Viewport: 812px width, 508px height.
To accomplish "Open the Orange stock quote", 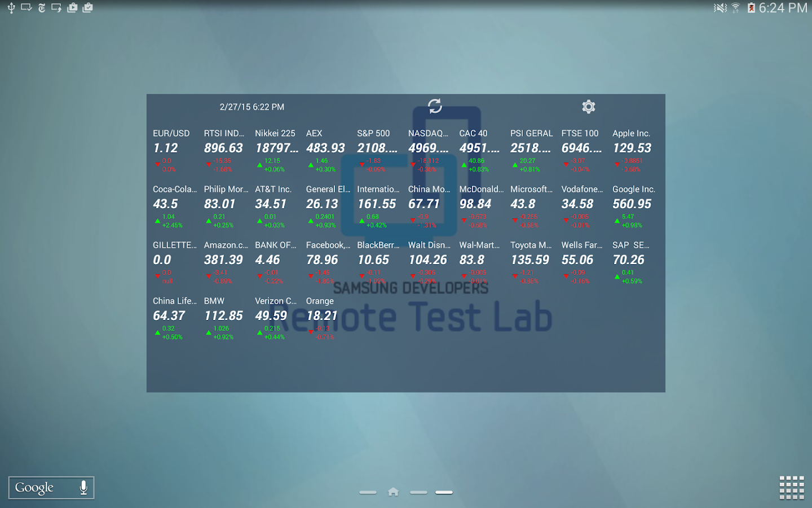I will 327,318.
